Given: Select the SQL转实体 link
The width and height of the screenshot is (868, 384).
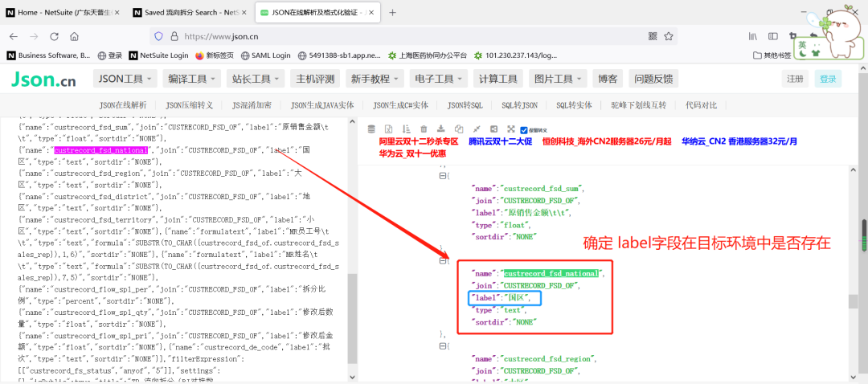Looking at the screenshot, I should (574, 105).
